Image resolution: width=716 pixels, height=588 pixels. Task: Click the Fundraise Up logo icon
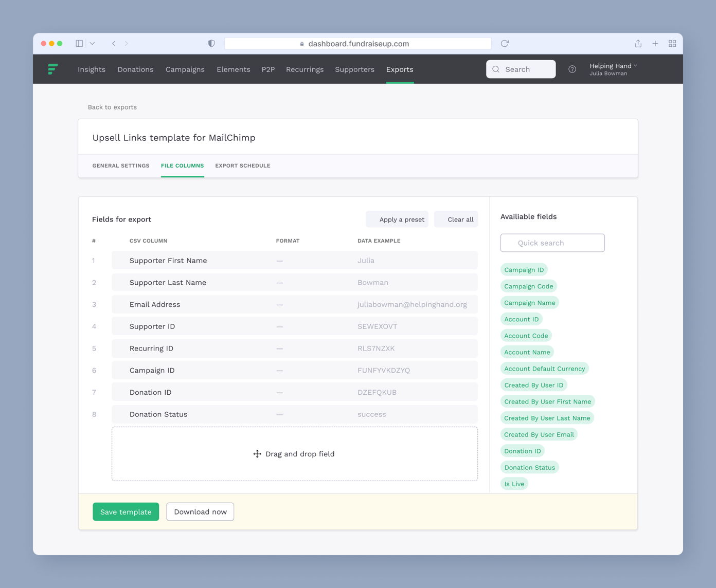pos(53,69)
